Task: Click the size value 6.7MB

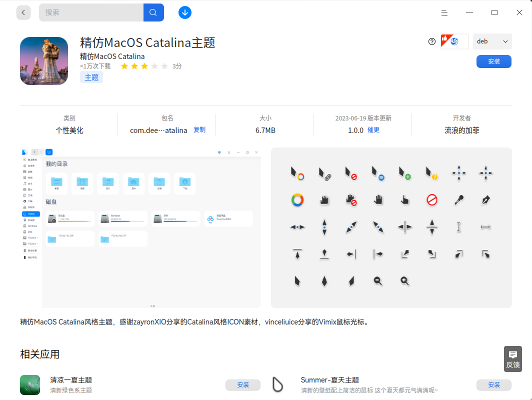Action: [265, 130]
